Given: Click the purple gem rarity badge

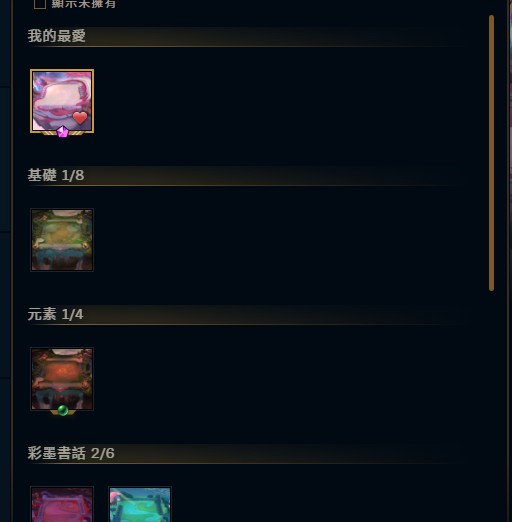Looking at the screenshot, I should (x=63, y=132).
